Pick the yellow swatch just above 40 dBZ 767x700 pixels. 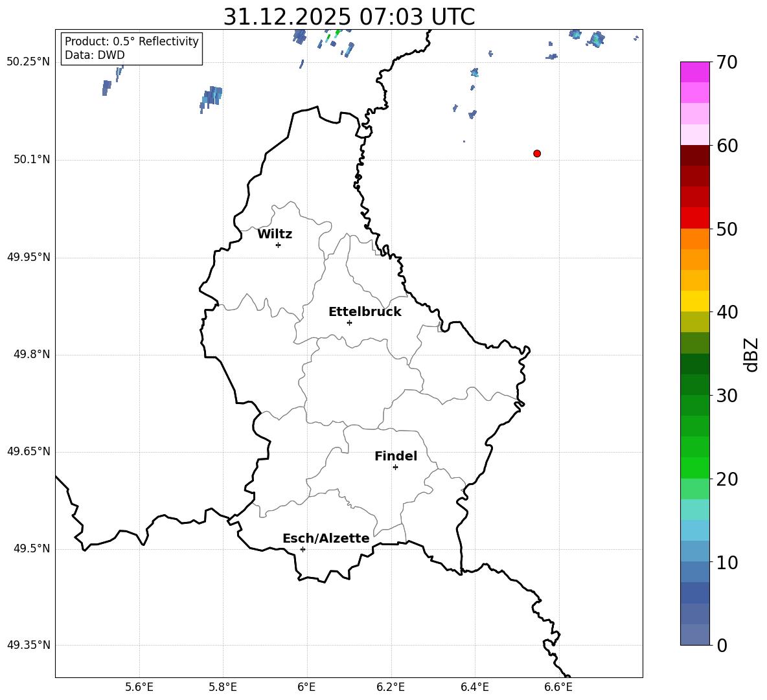coord(695,301)
